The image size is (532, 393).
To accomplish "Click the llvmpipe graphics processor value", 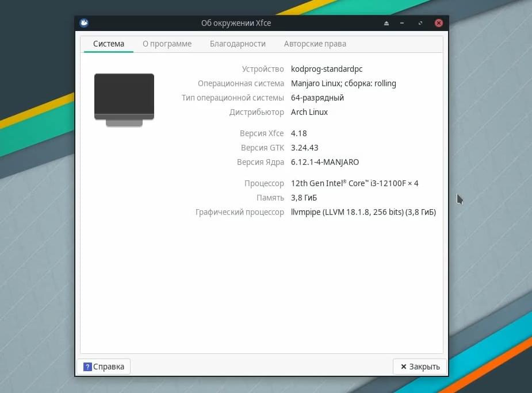I will pos(363,212).
